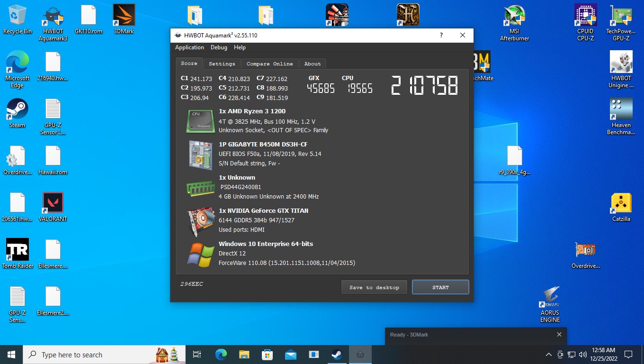Screen dimensions: 644x364
Task: Open the 3DMark desktop shortcut
Action: (x=124, y=19)
